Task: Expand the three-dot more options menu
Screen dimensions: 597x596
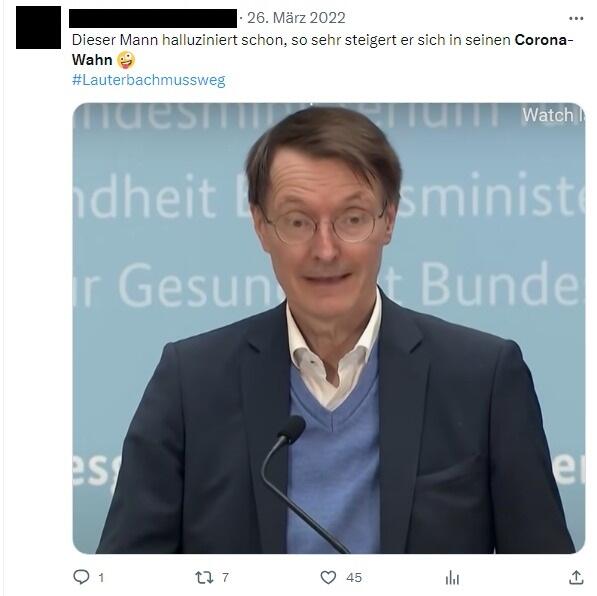Action: coord(576,18)
